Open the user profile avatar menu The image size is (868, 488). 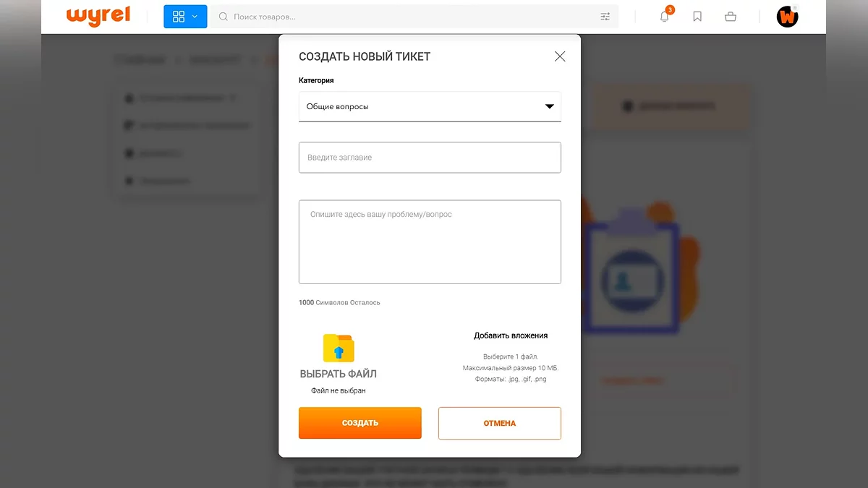[x=787, y=17]
